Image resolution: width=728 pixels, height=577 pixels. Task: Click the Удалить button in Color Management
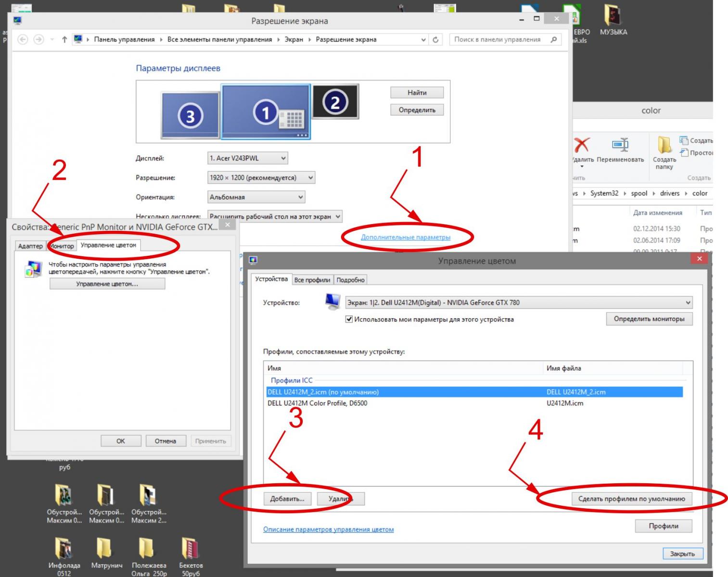[341, 499]
